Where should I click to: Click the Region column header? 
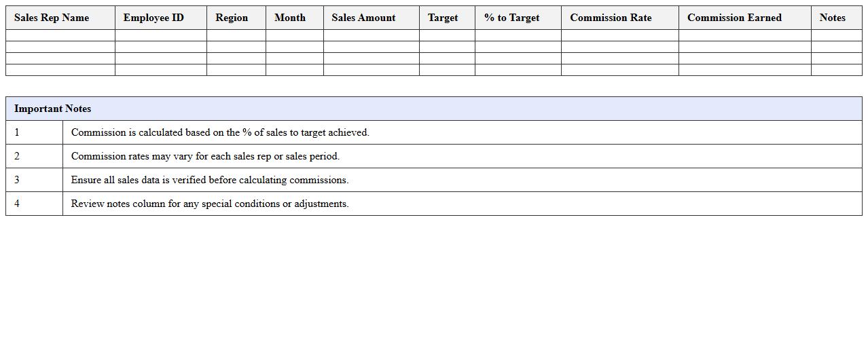point(232,18)
